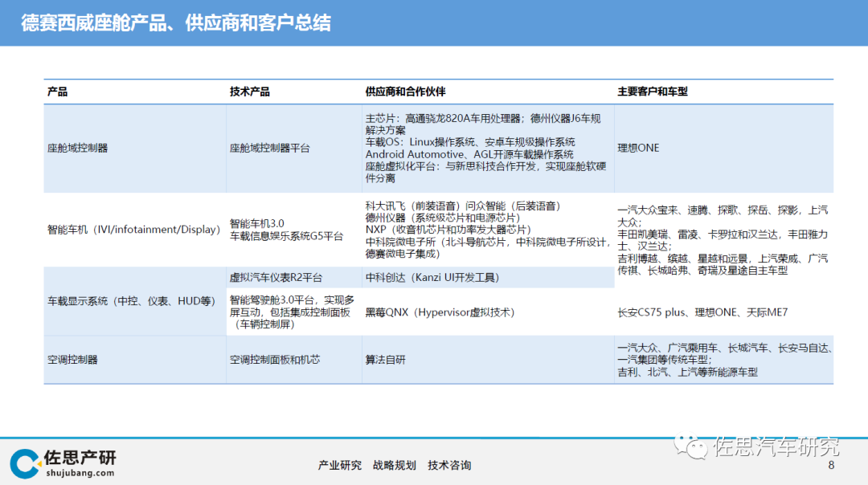Click the 技术咨询 footer text
The image size is (868, 485).
[449, 466]
